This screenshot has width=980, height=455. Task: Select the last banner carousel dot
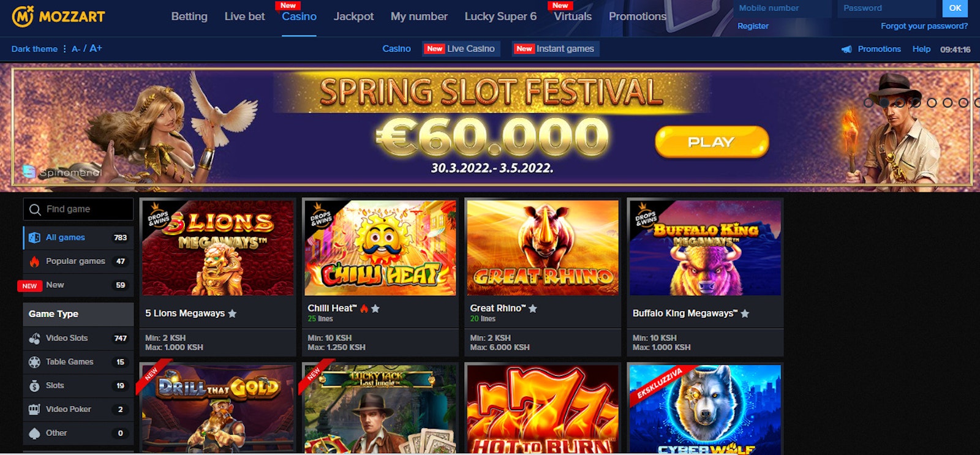[x=978, y=103]
